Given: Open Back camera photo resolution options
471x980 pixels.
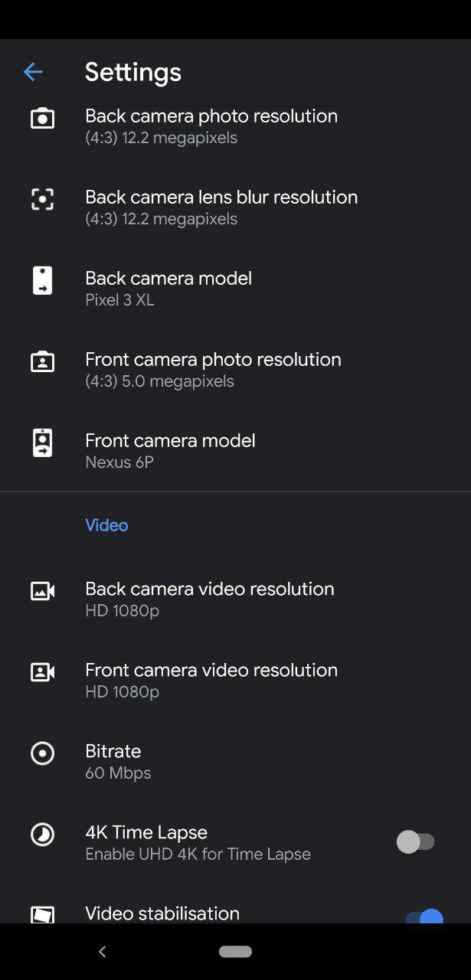Looking at the screenshot, I should [235, 126].
